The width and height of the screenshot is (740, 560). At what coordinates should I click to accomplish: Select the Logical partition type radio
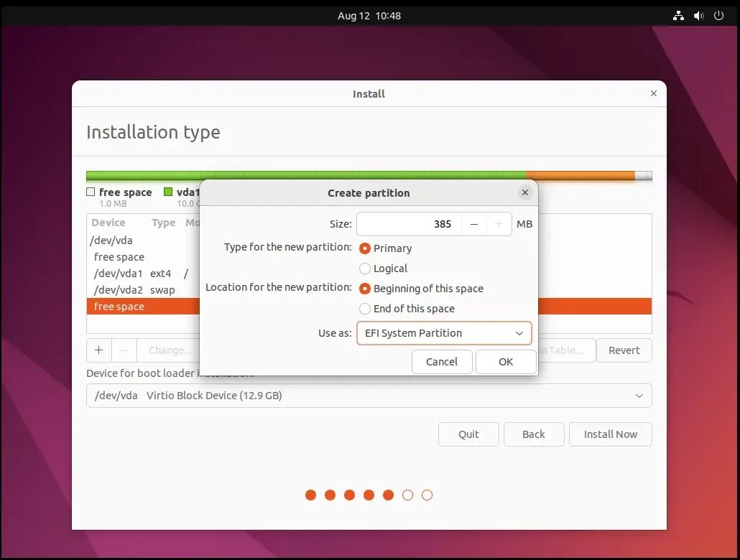click(365, 269)
